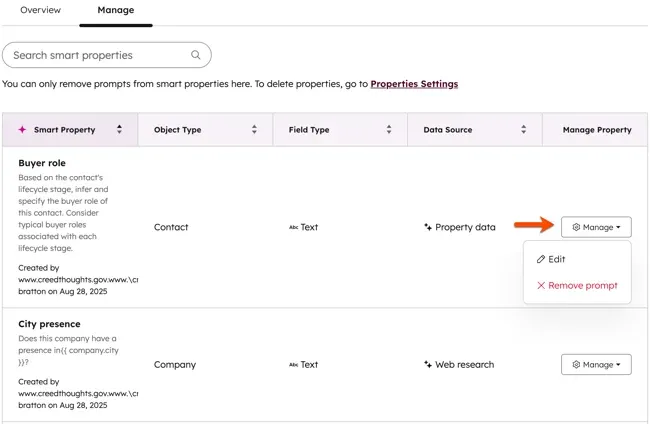Image resolution: width=650 pixels, height=424 pixels.
Task: Click gear icon in City presence Manage button
Action: point(576,365)
